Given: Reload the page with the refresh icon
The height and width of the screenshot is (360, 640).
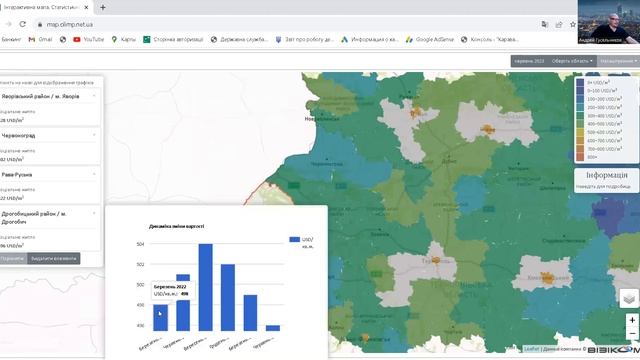Looking at the screenshot, I should pos(23,24).
